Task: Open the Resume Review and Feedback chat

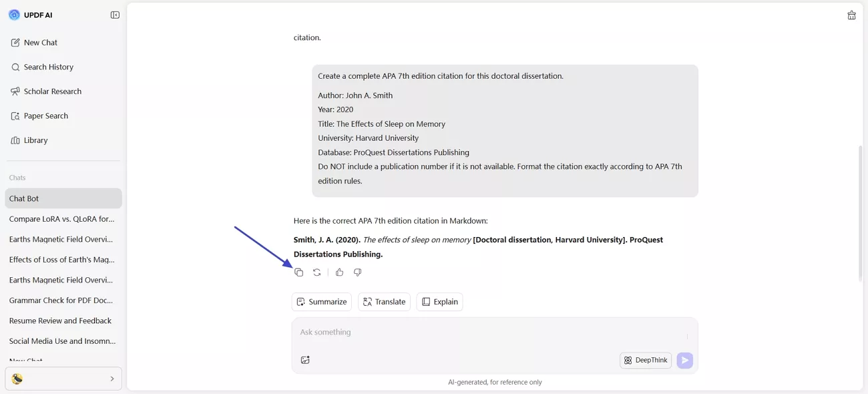Action: point(60,321)
